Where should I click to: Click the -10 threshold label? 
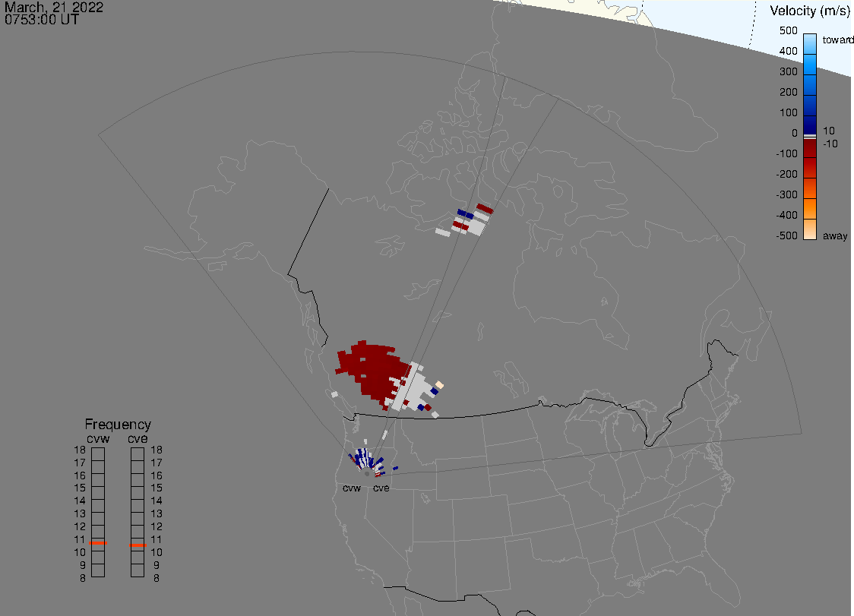click(x=830, y=144)
